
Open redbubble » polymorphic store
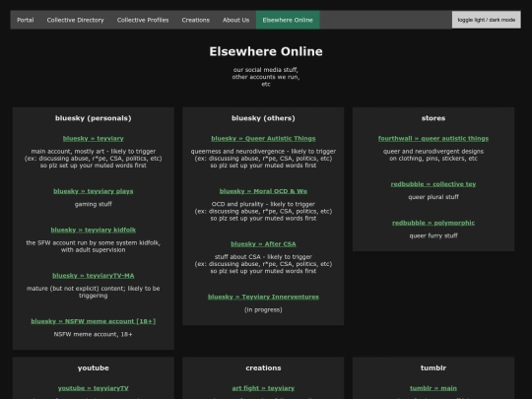click(433, 223)
